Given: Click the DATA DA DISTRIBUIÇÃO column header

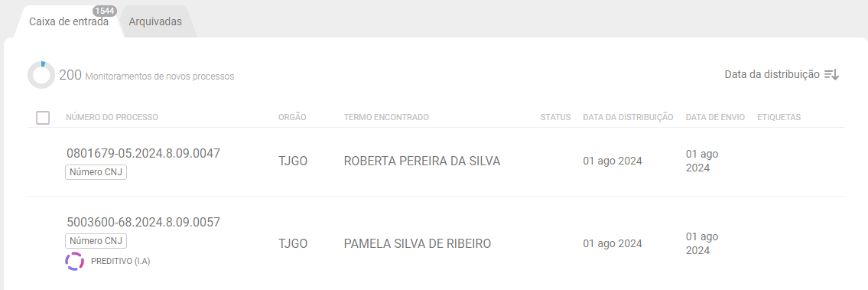Looking at the screenshot, I should (629, 117).
